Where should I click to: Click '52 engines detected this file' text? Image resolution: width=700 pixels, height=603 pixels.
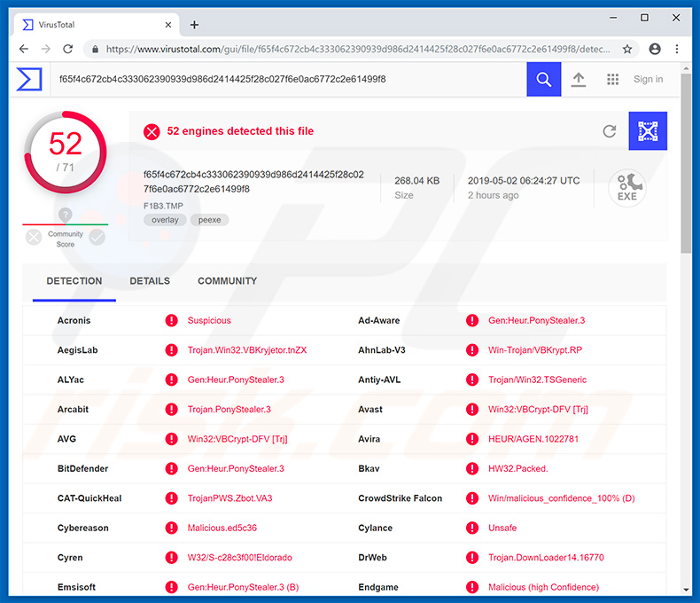click(240, 131)
